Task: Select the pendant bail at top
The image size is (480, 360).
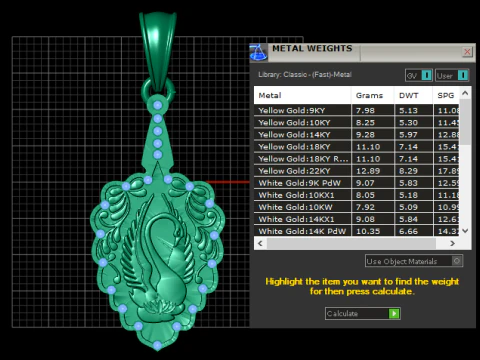Action: click(158, 52)
